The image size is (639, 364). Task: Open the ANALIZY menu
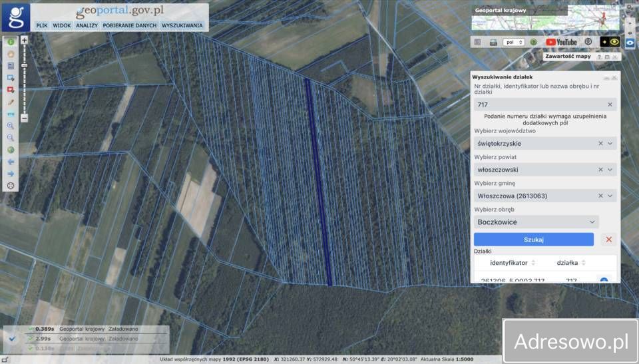point(87,25)
